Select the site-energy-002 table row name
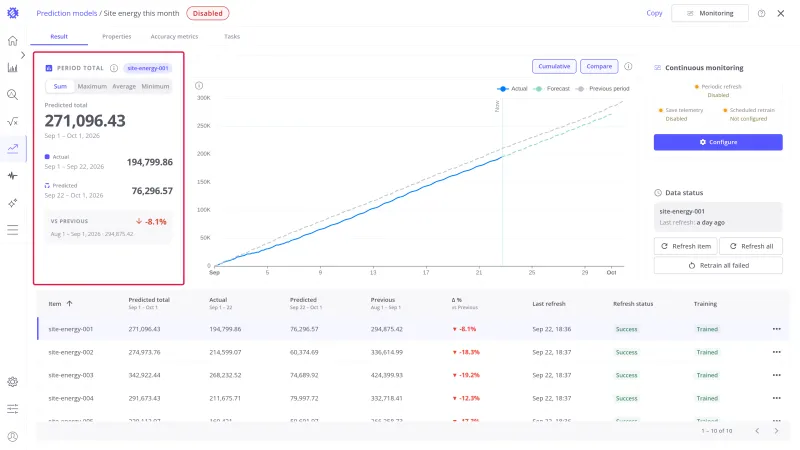Screen dimensions: 800x450 pyautogui.click(x=71, y=352)
